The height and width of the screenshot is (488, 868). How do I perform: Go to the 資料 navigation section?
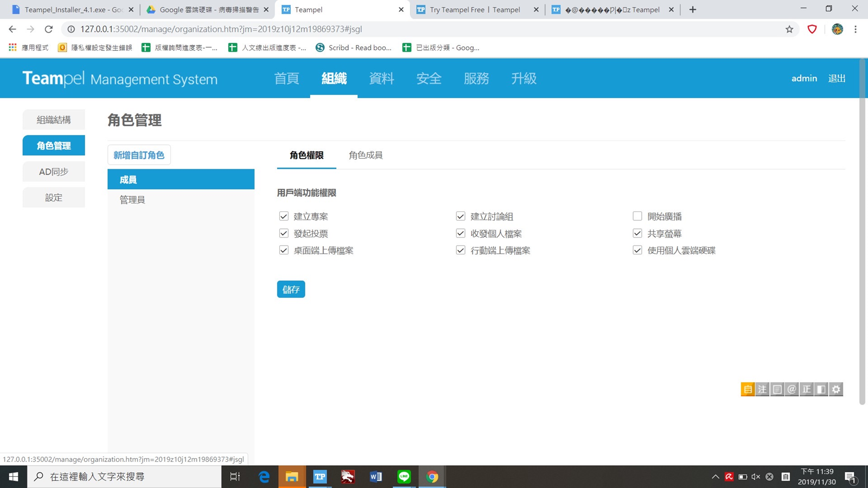pyautogui.click(x=381, y=79)
